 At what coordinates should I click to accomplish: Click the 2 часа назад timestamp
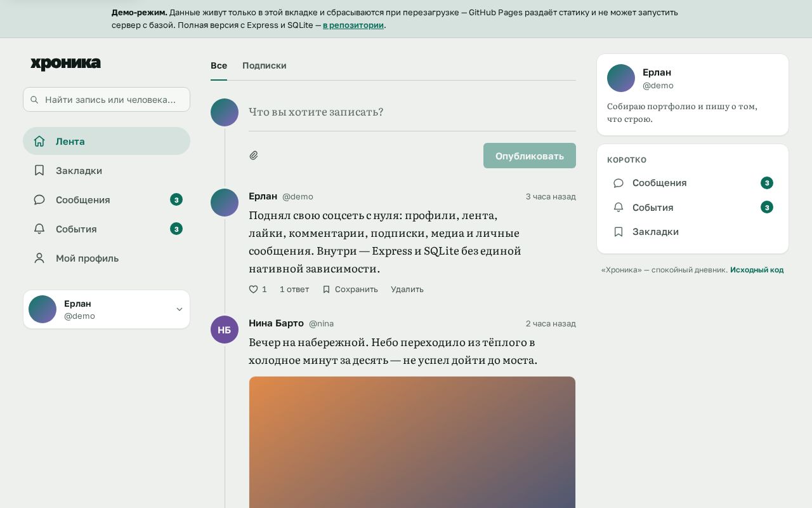tap(551, 323)
